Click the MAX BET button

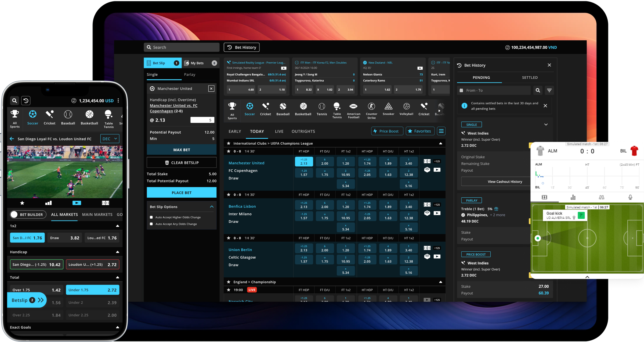coord(182,150)
